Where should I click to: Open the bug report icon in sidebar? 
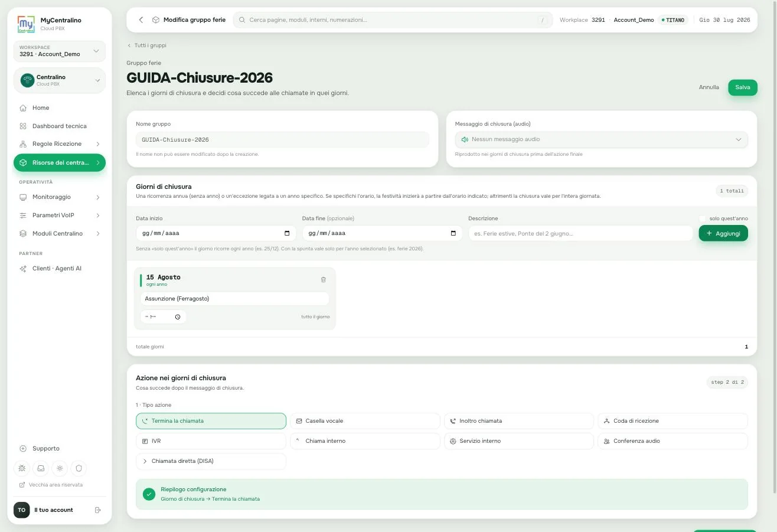coord(22,468)
